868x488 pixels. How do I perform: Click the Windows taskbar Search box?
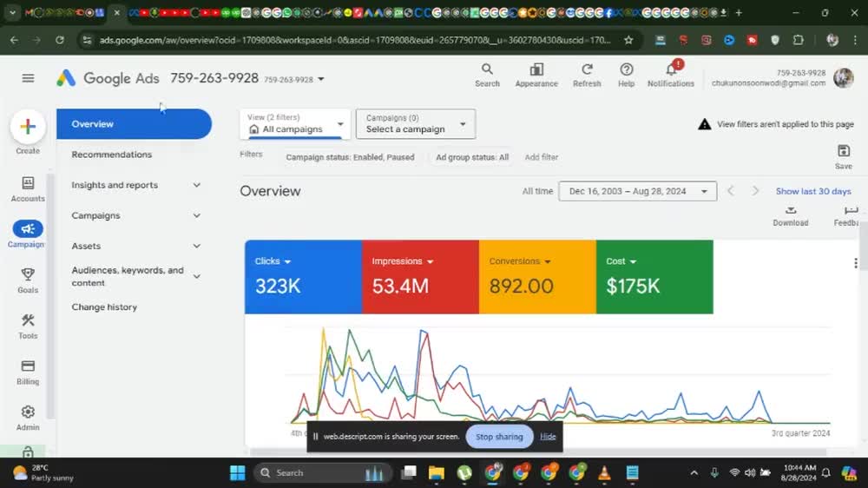tap(323, 472)
